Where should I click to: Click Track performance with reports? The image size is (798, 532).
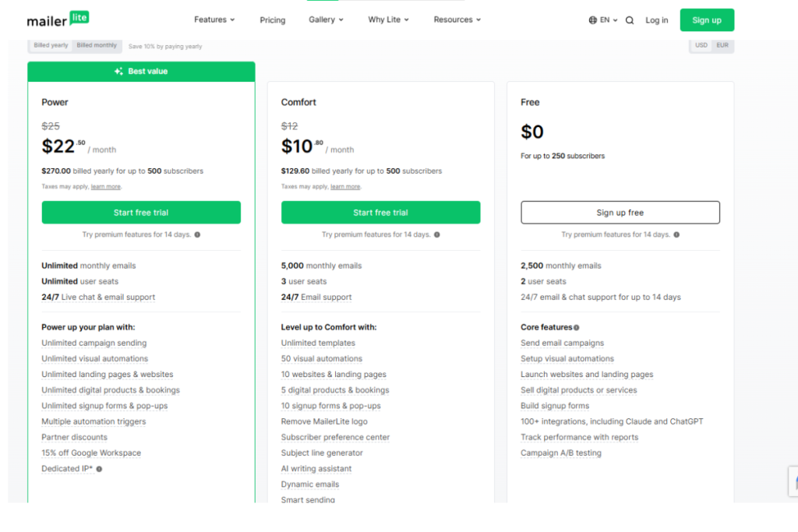click(x=579, y=438)
